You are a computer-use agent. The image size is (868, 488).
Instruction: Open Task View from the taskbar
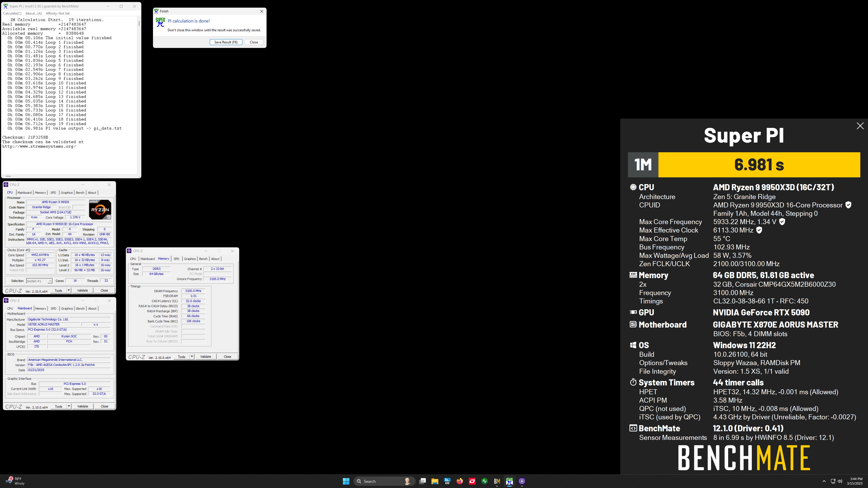pyautogui.click(x=422, y=481)
